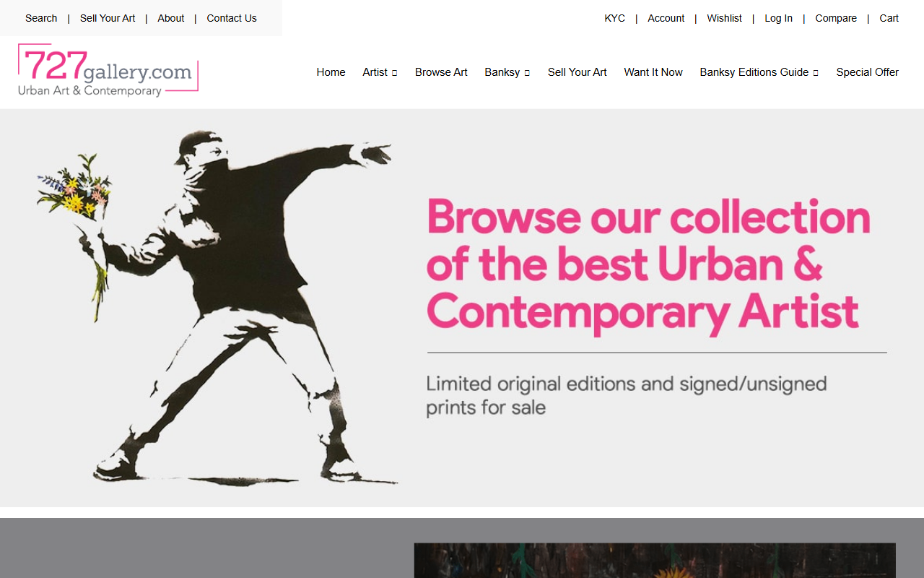Expand the Banksy dropdown menu
Image resolution: width=924 pixels, height=578 pixels.
pos(507,72)
